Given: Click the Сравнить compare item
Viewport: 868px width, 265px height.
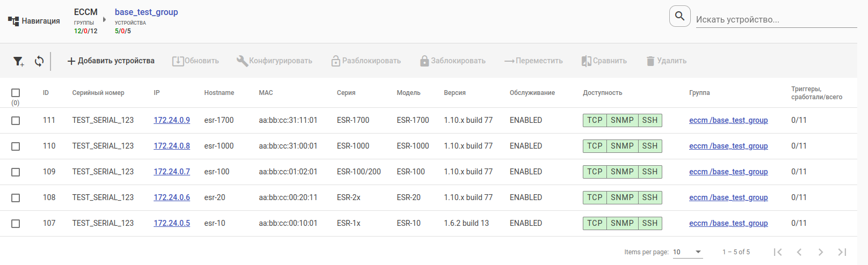Looking at the screenshot, I should [604, 61].
